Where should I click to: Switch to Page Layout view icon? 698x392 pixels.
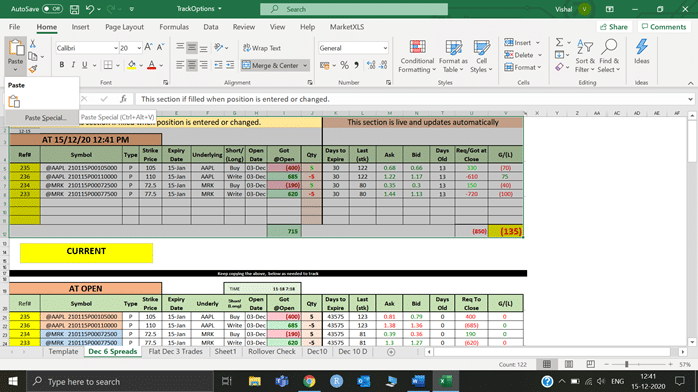[x=568, y=364]
